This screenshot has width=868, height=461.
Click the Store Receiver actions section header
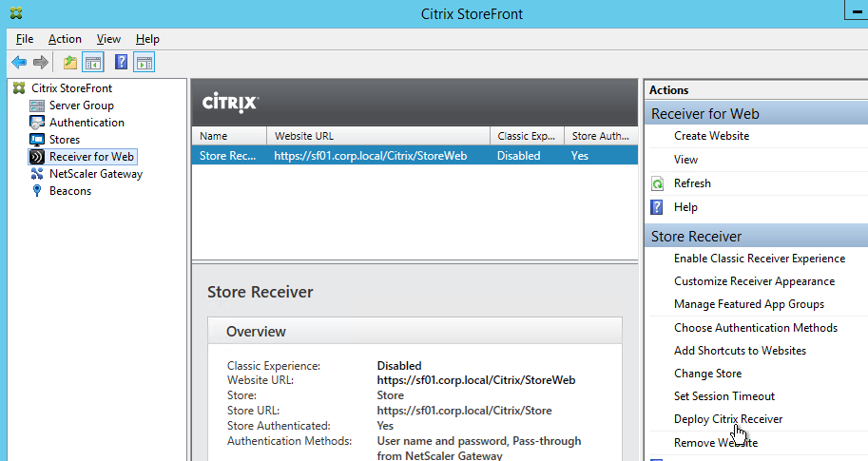click(756, 237)
